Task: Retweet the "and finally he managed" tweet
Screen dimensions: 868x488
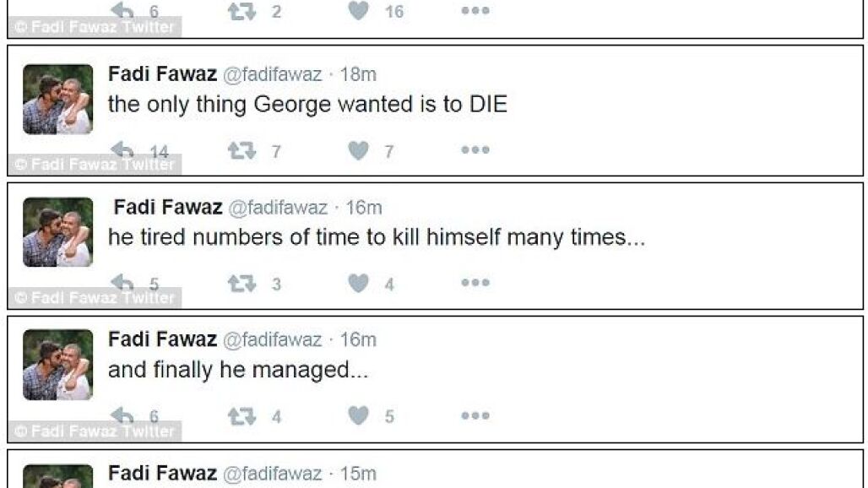Action: [x=241, y=416]
